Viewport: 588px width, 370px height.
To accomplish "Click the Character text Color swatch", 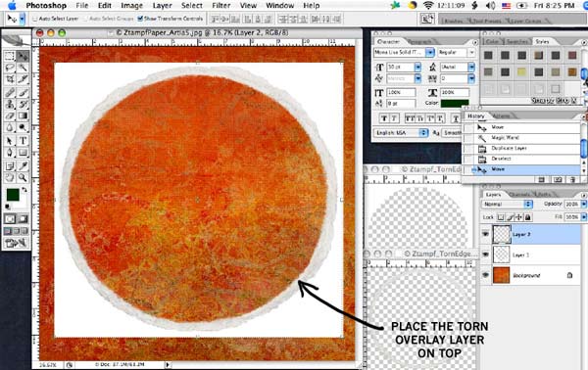I will click(x=455, y=103).
